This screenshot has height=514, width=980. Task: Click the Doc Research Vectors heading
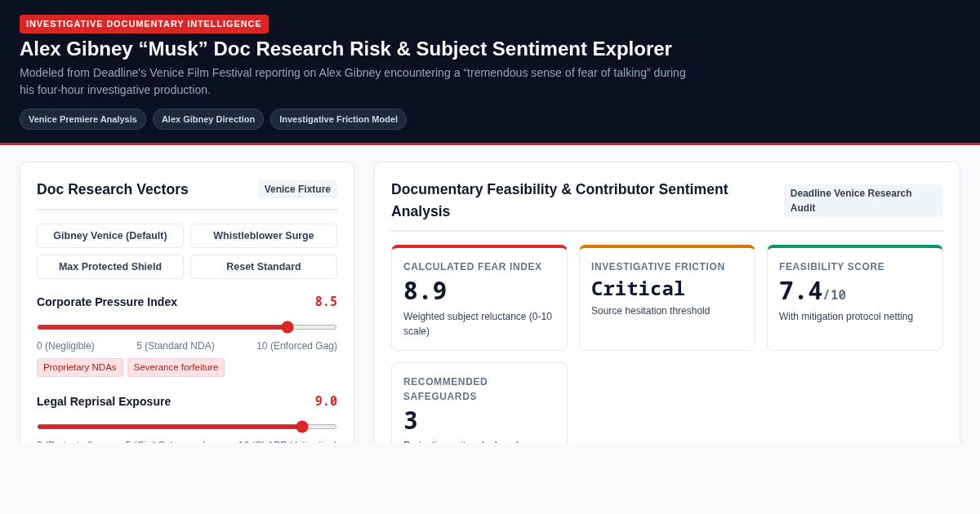[x=113, y=189]
